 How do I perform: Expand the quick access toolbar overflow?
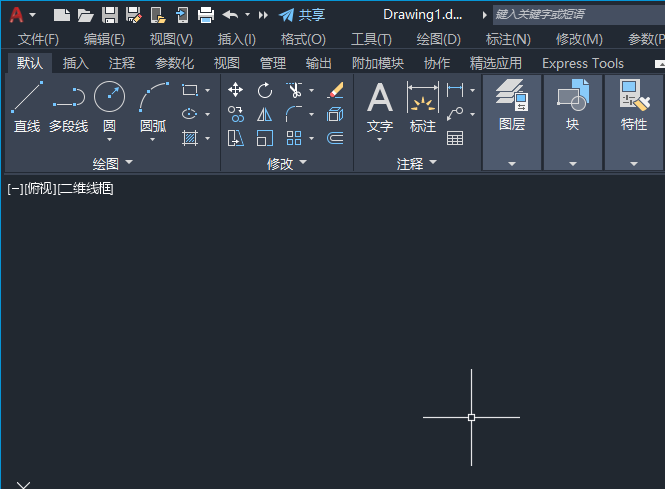[263, 15]
